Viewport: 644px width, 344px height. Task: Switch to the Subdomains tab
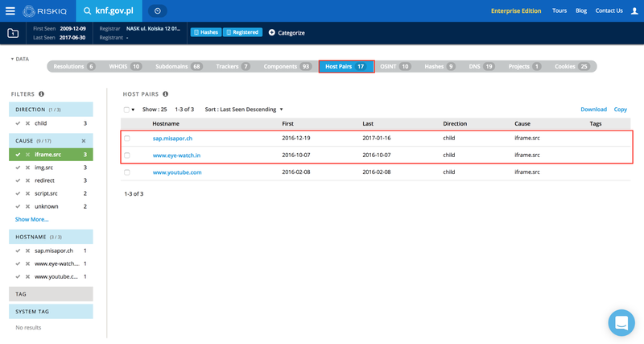pyautogui.click(x=179, y=67)
